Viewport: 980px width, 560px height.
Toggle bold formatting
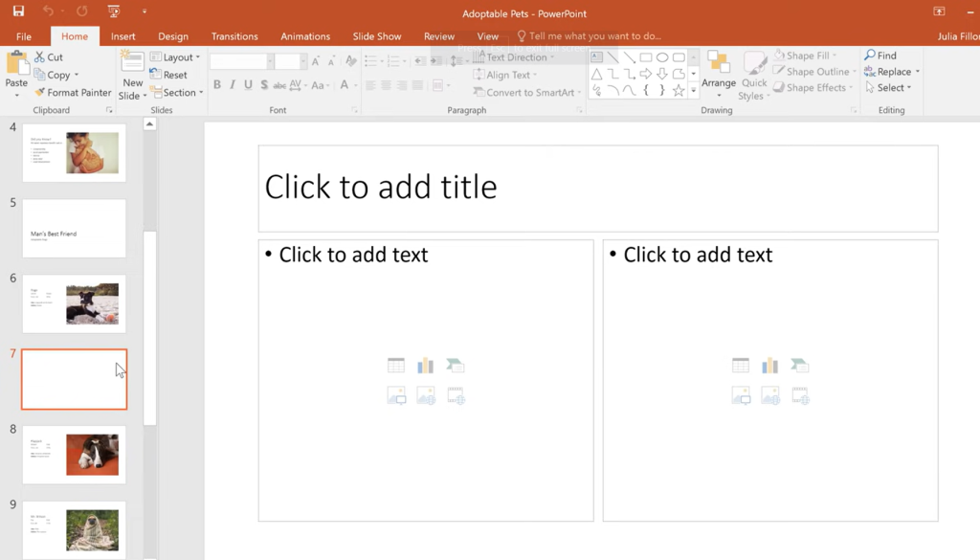(216, 85)
